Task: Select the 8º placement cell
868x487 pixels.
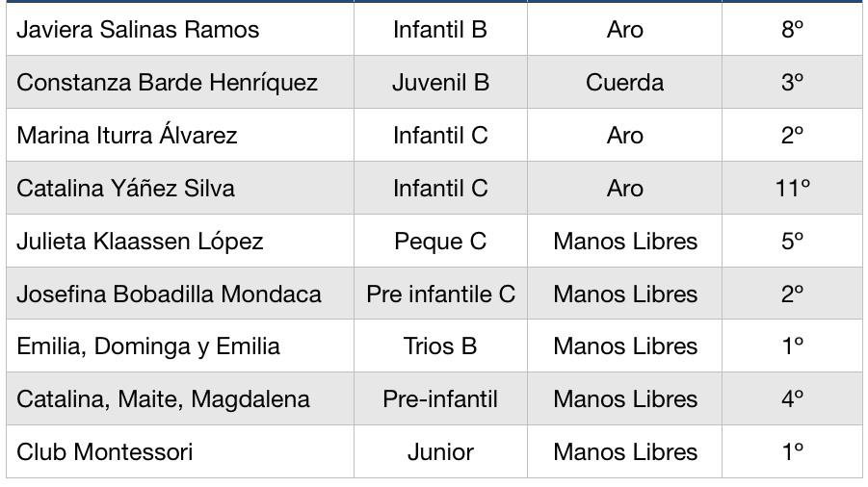Action: [x=792, y=29]
